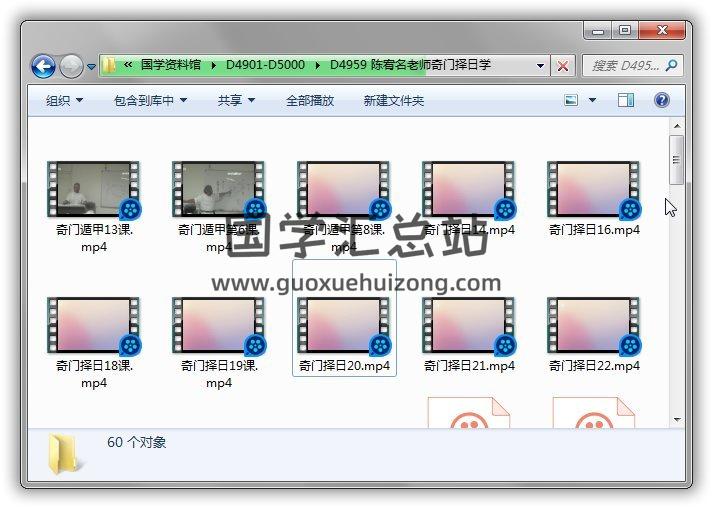Open the recent pages dropdown arrow
The image size is (713, 509).
click(91, 67)
